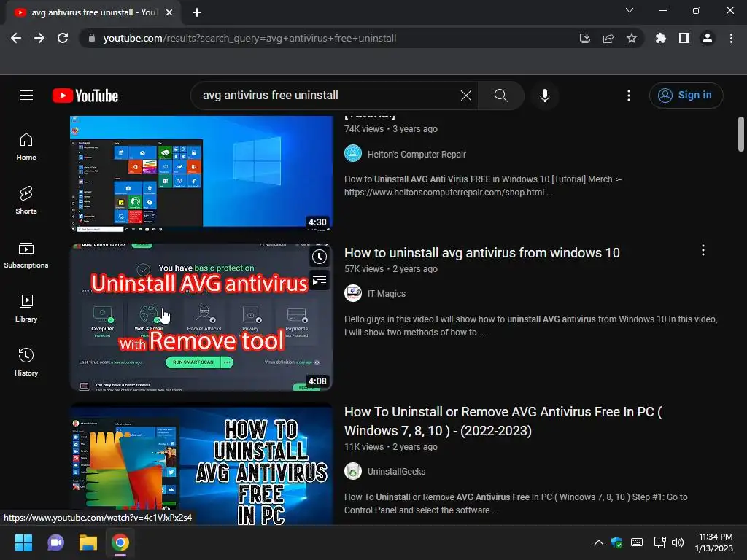This screenshot has height=560, width=747.
Task: Reload the page
Action: pos(63,38)
